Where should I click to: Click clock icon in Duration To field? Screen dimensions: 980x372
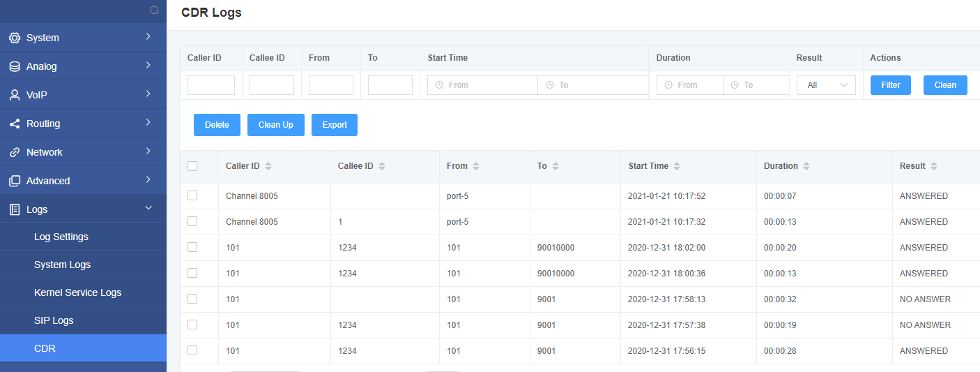(x=735, y=85)
